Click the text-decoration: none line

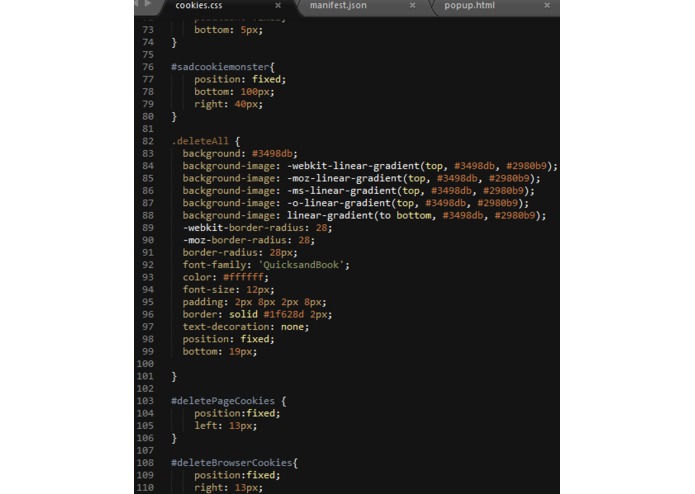click(246, 327)
